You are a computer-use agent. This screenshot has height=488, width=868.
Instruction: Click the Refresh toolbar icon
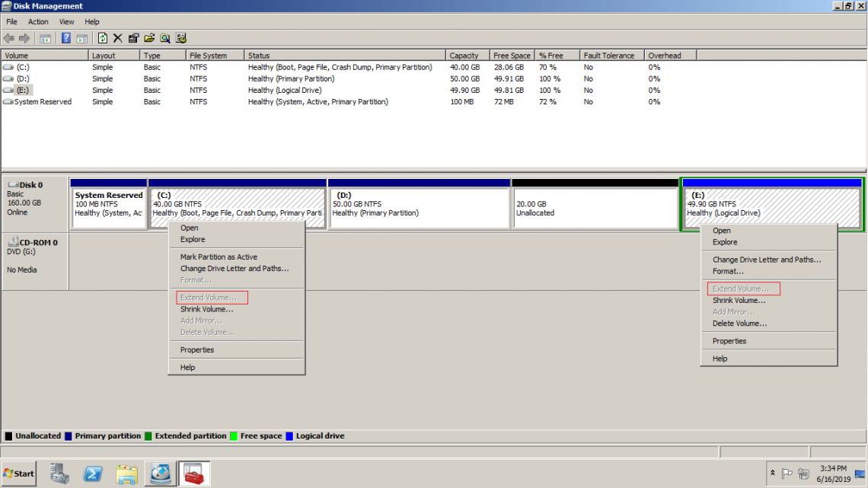[x=103, y=38]
